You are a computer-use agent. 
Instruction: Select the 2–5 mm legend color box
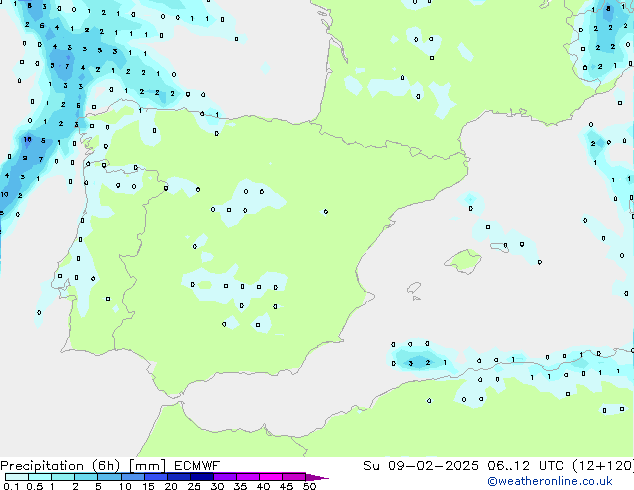pos(86,477)
